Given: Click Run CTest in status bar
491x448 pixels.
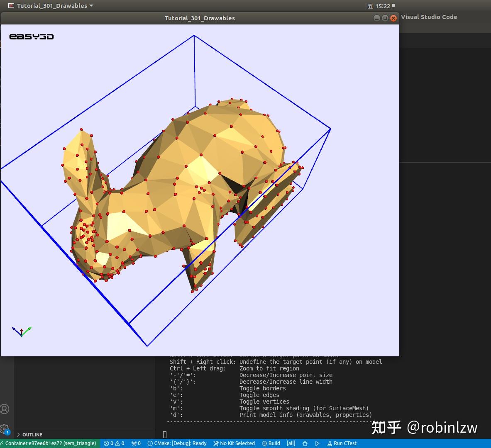Looking at the screenshot, I should click(342, 443).
